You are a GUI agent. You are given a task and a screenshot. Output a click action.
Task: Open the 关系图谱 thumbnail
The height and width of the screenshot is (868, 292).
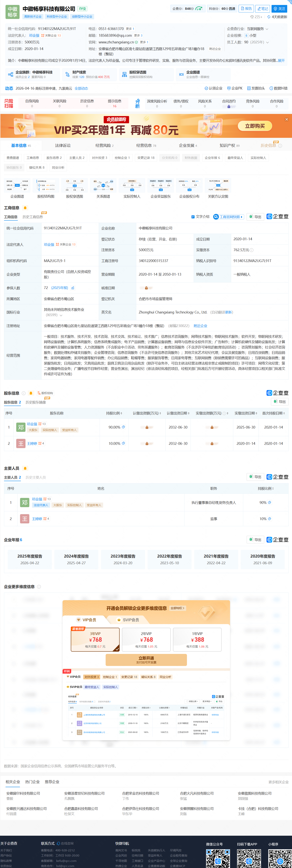[103, 189]
